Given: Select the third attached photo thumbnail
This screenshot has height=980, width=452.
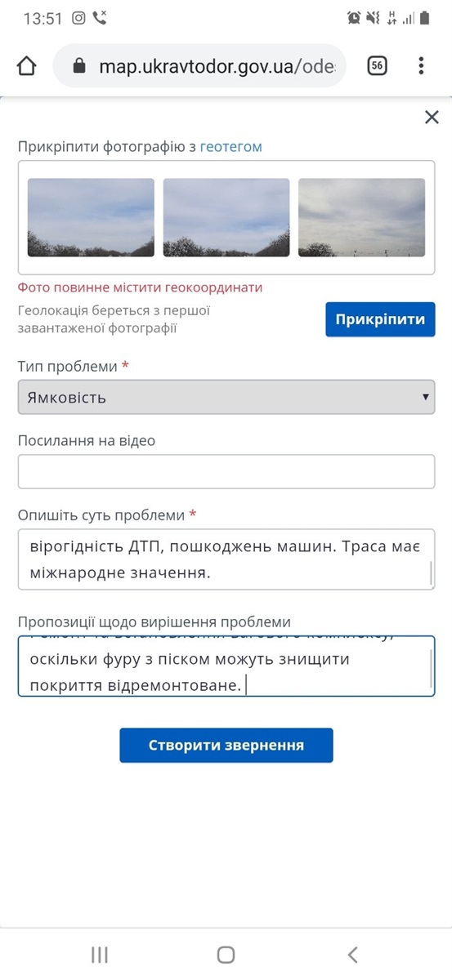Looking at the screenshot, I should [362, 217].
